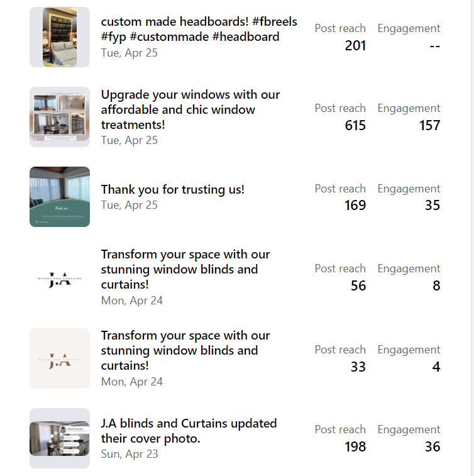Select the J.A logo thumbnail on white background
Image resolution: width=474 pixels, height=476 pixels.
point(60,278)
